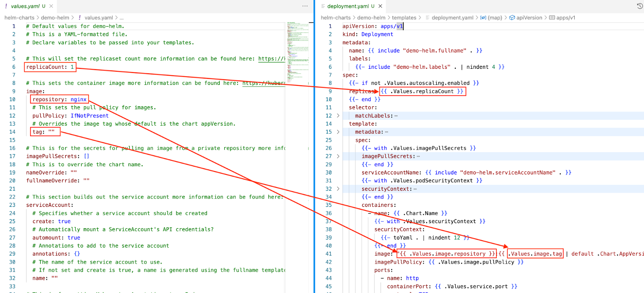644x293 pixels.
Task: Click line number 6 in values.yaml gutter
Action: (14, 67)
